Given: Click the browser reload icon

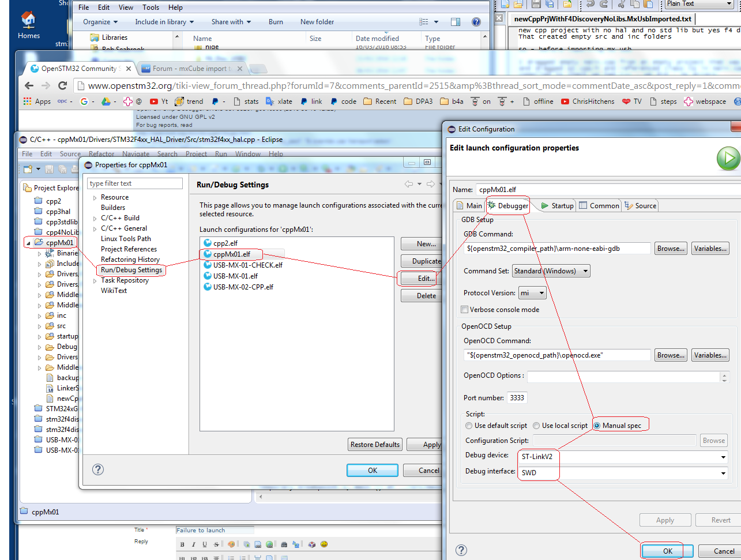Looking at the screenshot, I should 63,85.
